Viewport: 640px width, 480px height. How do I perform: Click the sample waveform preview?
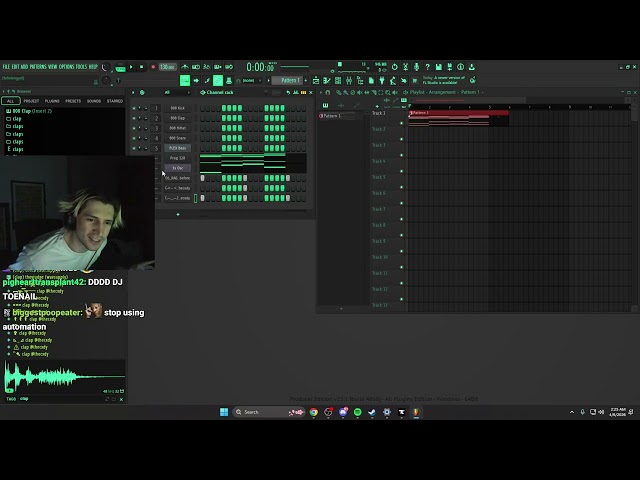pos(64,376)
